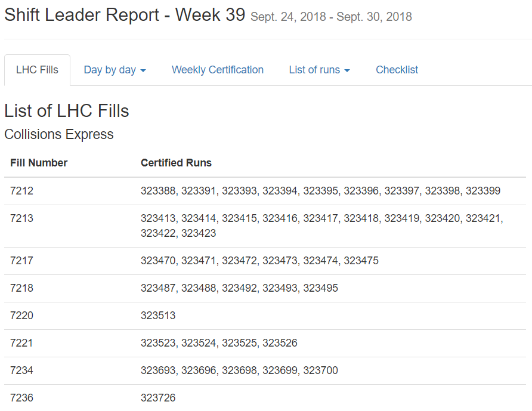The height and width of the screenshot is (411, 532).
Task: Click the certified runs of fill 7221
Action: click(219, 343)
